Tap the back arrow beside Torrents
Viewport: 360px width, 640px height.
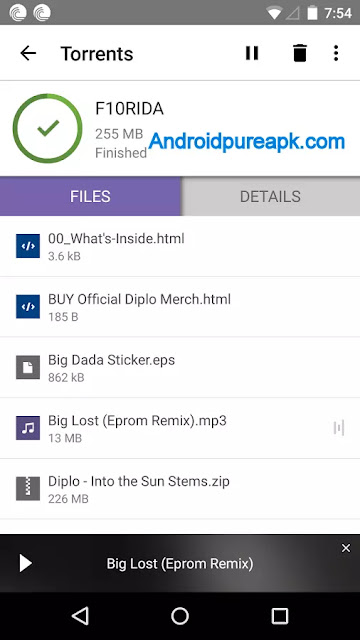pos(28,53)
